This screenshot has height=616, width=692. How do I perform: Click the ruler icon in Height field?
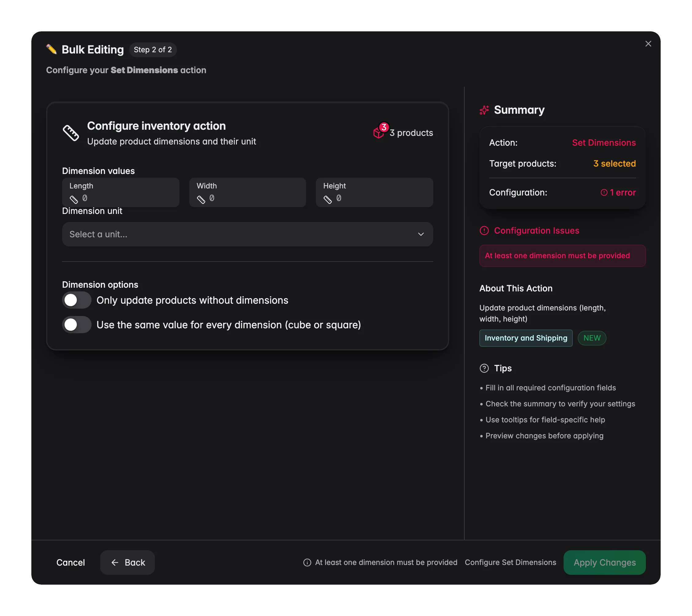pyautogui.click(x=327, y=199)
